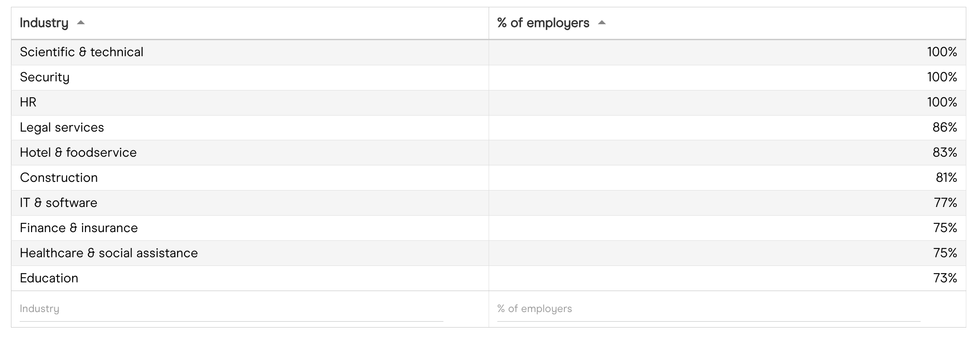Focus the % of employers filter field
Image resolution: width=980 pixels, height=339 pixels.
(708, 309)
